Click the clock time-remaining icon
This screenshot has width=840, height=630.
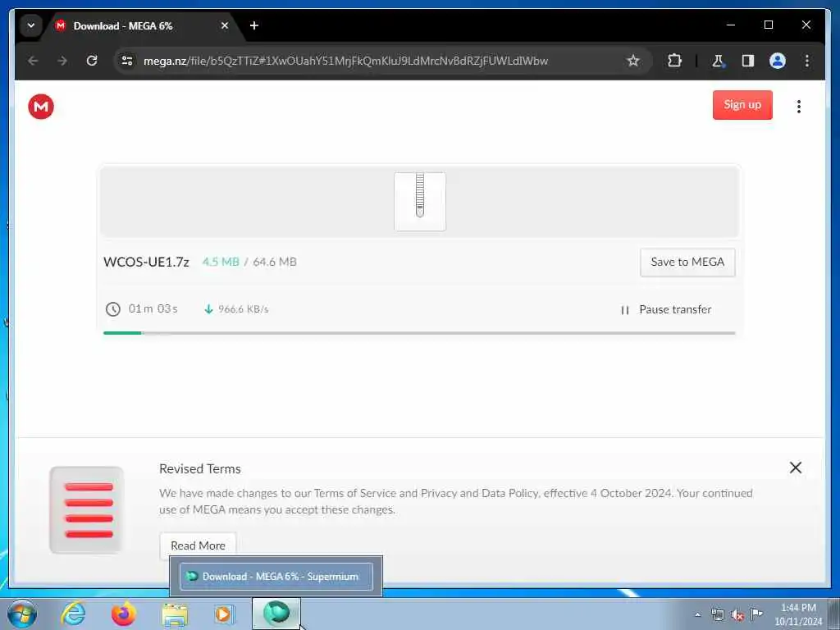[x=112, y=309]
